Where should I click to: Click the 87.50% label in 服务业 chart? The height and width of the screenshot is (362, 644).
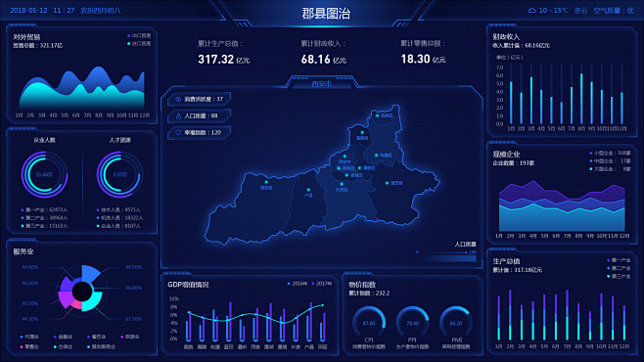[x=133, y=319]
